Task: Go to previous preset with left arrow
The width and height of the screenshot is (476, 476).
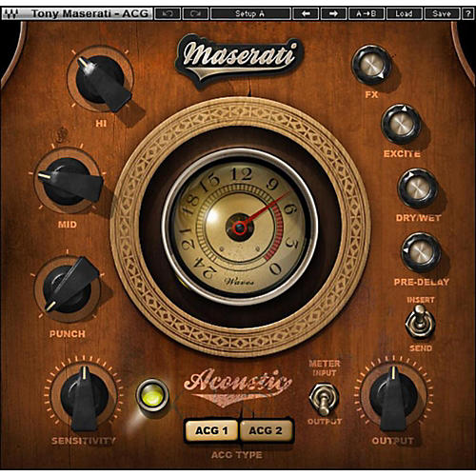Action: tap(306, 13)
